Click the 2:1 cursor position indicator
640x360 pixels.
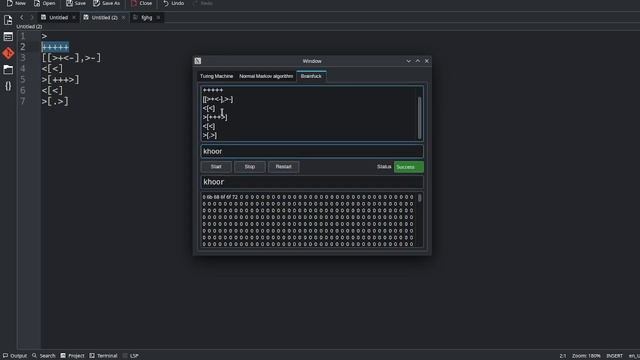click(562, 356)
